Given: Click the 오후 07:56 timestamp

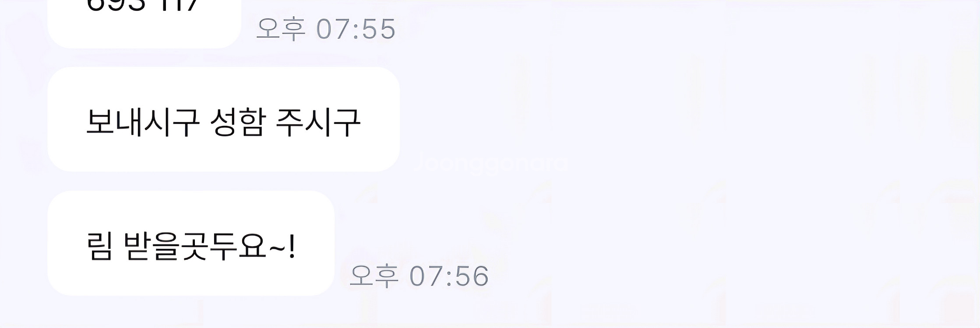Looking at the screenshot, I should pyautogui.click(x=419, y=276).
